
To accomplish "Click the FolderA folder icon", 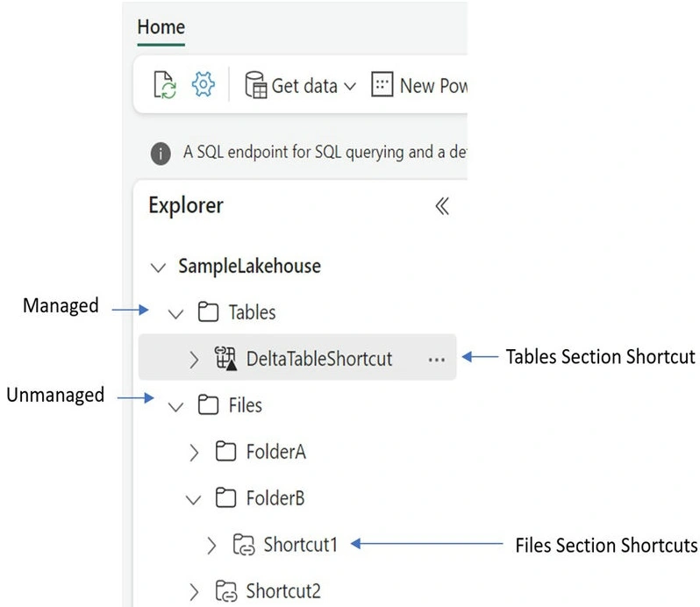I will [x=225, y=451].
